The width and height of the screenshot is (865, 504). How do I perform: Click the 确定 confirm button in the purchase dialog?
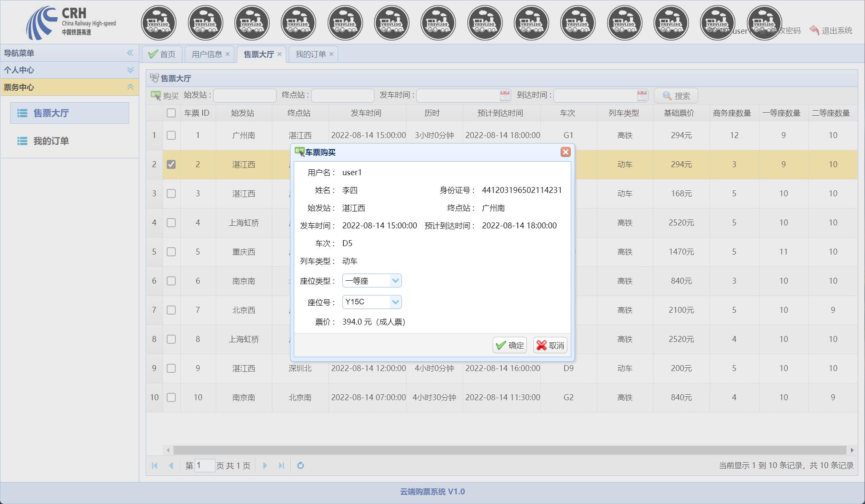510,345
